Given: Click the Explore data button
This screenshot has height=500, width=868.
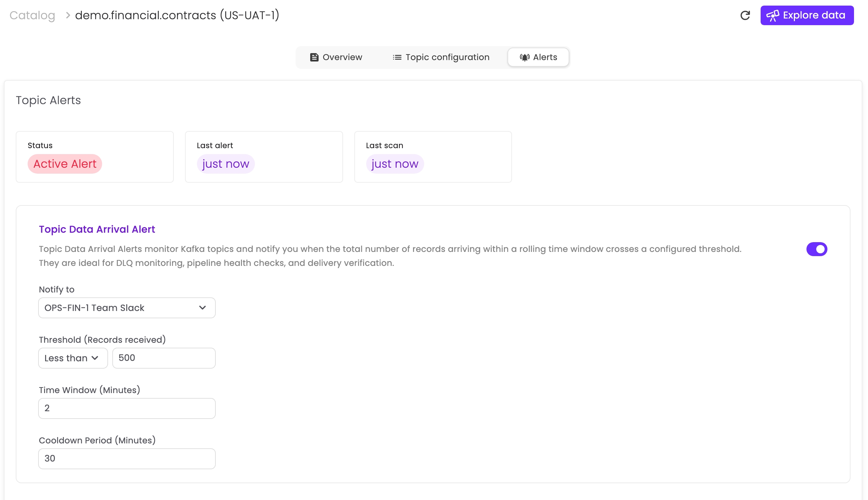Looking at the screenshot, I should coord(807,15).
